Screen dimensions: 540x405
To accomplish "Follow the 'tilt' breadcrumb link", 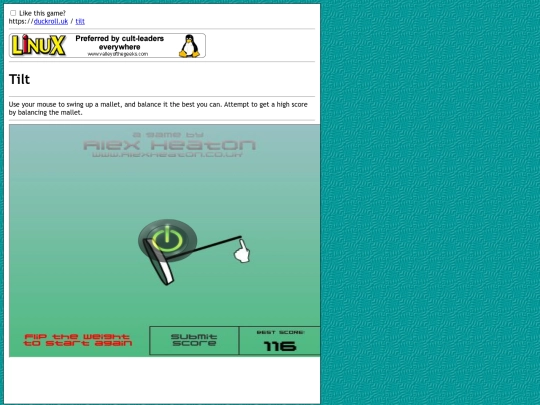I will click(x=80, y=21).
